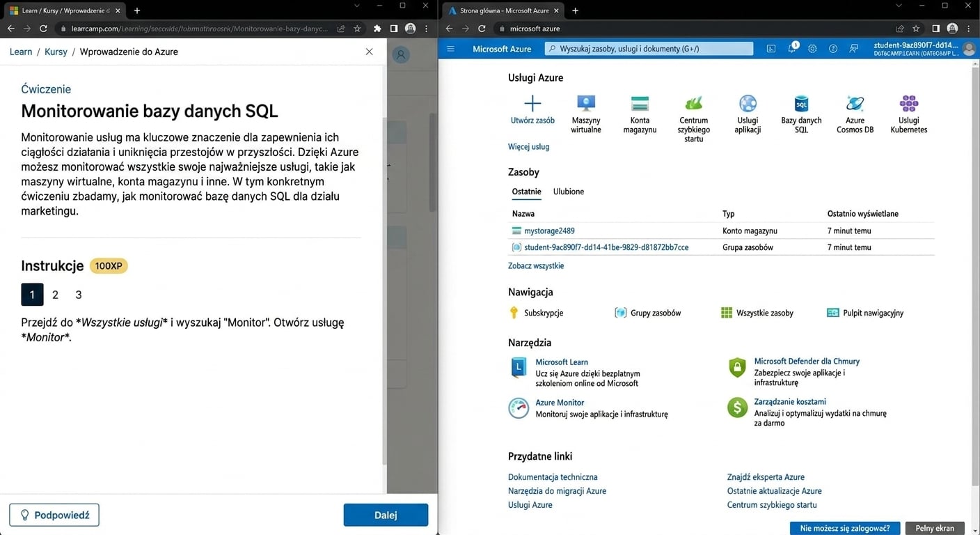The height and width of the screenshot is (535, 980).
Task: Focus the Azure search resources field
Action: [649, 49]
